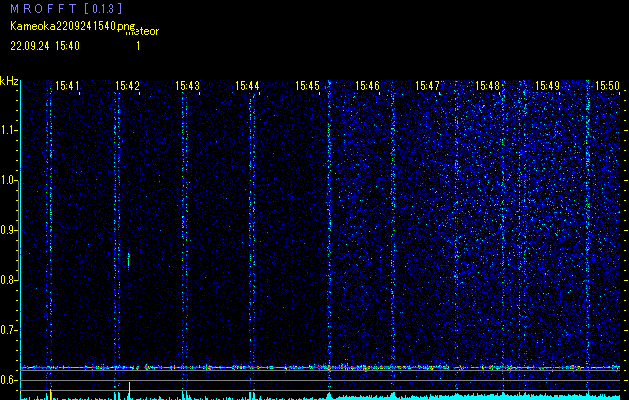This screenshot has width=629, height=400.
Task: Click the 1.1 kHz axis label
Action: click(x=8, y=130)
